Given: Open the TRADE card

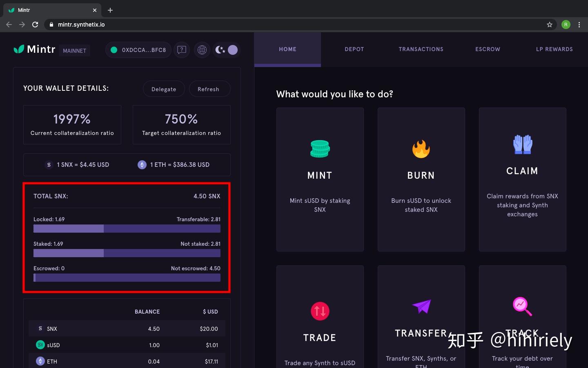Looking at the screenshot, I should tap(320, 317).
